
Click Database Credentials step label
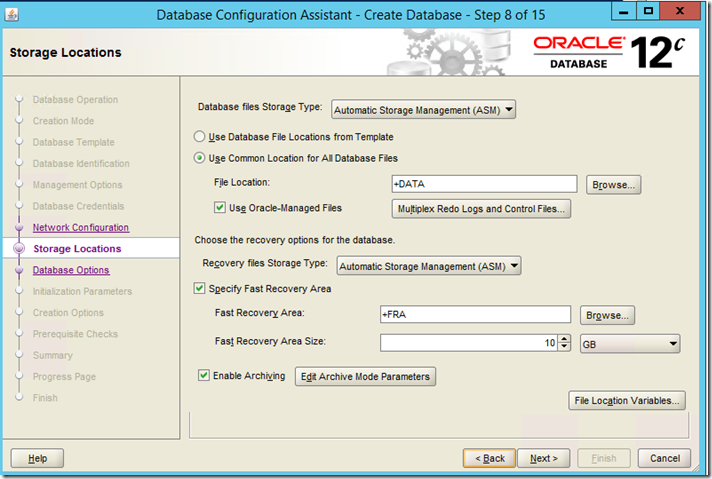click(x=79, y=206)
